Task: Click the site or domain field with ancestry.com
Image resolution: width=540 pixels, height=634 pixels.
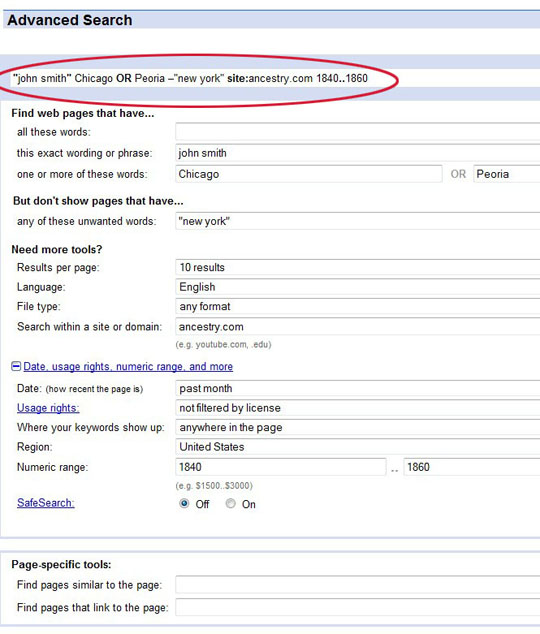Action: [x=358, y=327]
